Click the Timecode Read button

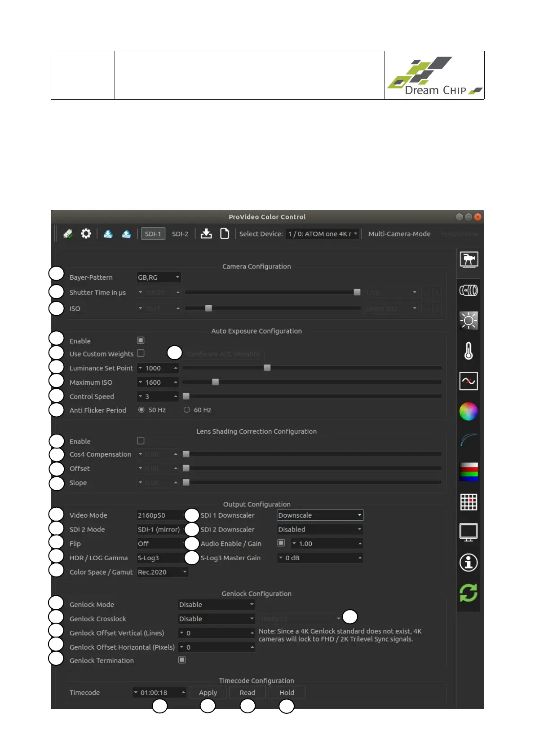point(248,693)
